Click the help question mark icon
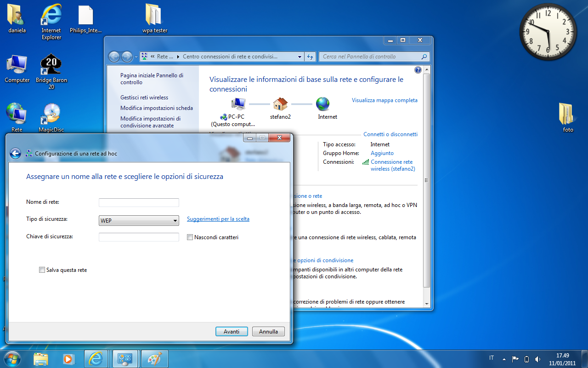Screen dimensions: 588x368 (418, 70)
